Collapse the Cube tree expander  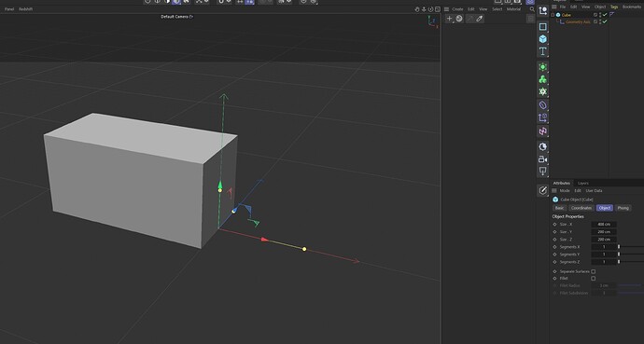pyautogui.click(x=553, y=15)
